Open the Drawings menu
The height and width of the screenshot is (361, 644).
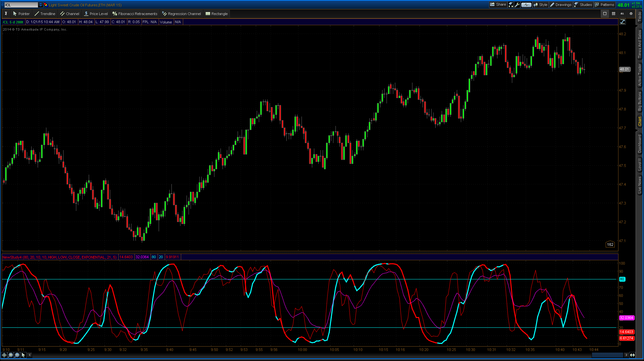561,5
